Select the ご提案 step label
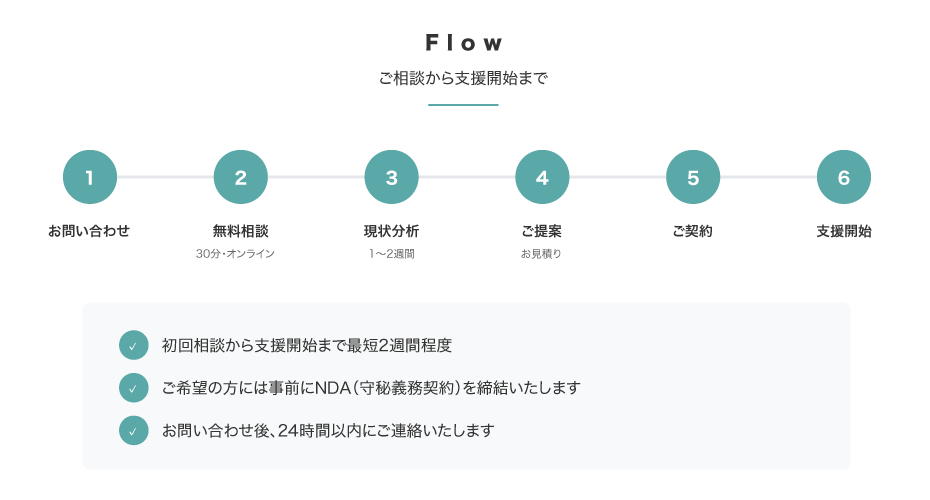The width and height of the screenshot is (930, 500). [542, 231]
